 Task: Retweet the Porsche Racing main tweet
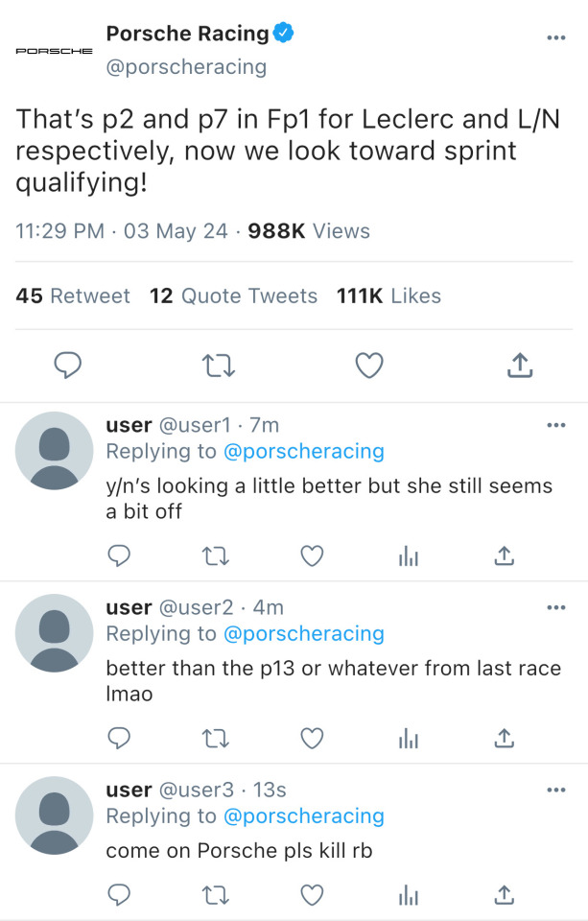[219, 365]
